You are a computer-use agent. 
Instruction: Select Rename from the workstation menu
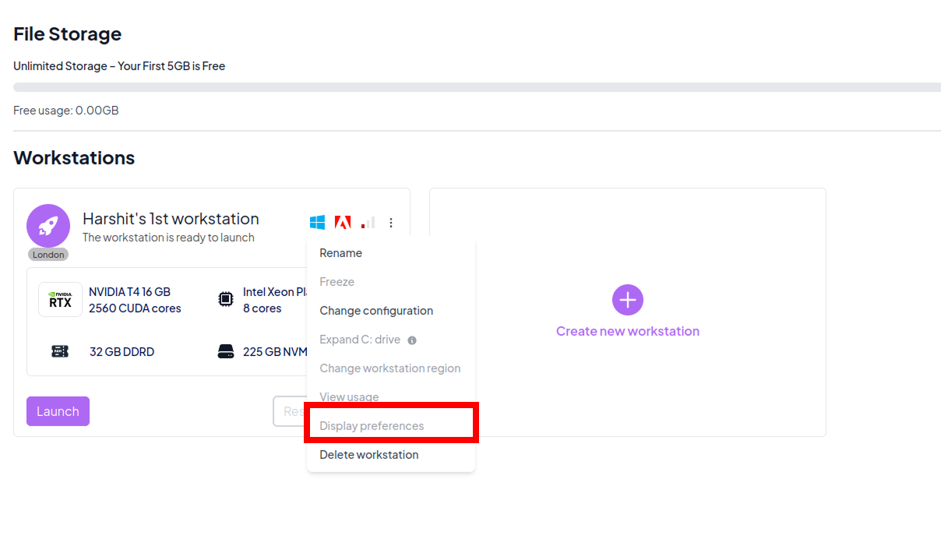click(x=340, y=253)
